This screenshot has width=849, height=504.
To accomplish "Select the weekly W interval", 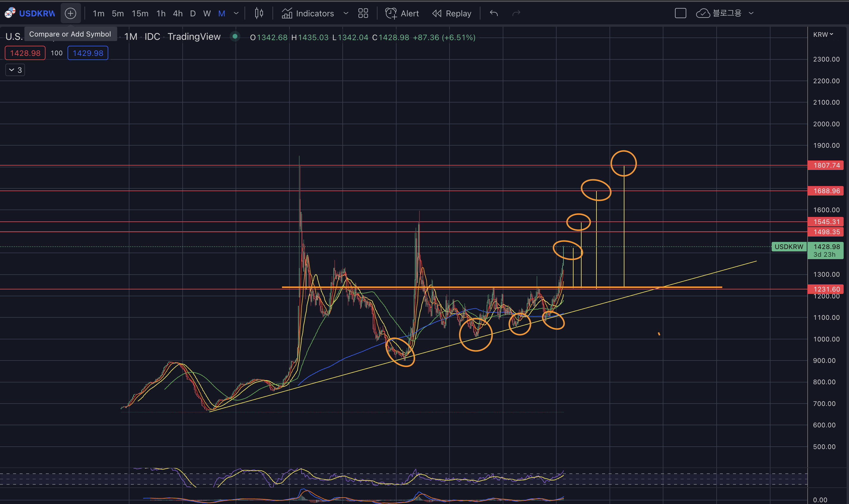I will click(x=207, y=13).
